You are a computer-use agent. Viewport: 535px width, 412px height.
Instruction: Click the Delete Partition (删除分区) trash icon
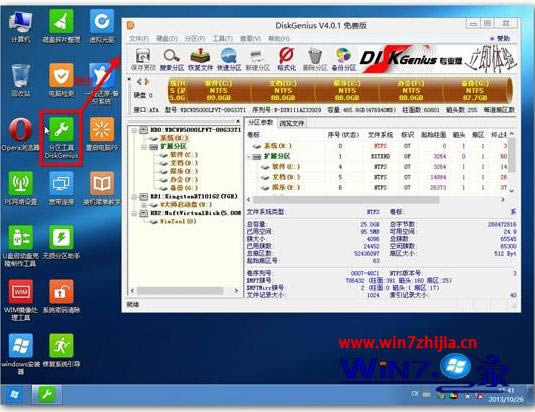click(315, 59)
